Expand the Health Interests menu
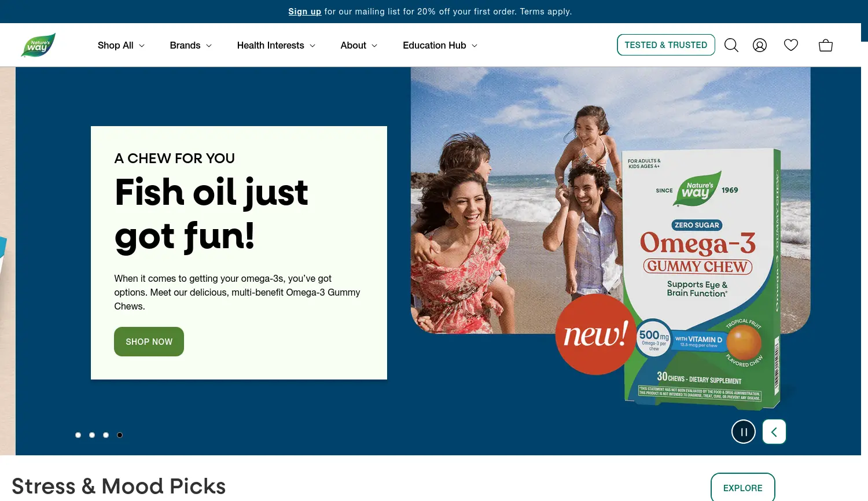The image size is (868, 501). coord(276,45)
